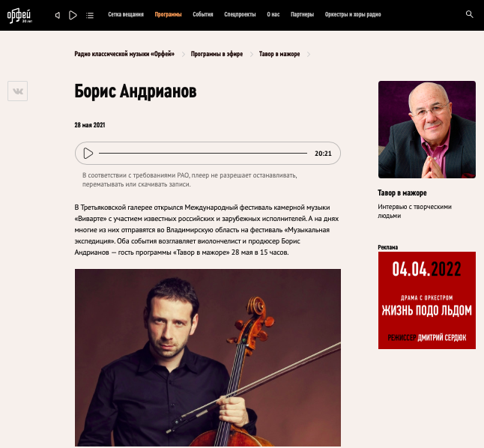Mute the radio with the speaker icon
This screenshot has width=484, height=448.
tap(58, 15)
